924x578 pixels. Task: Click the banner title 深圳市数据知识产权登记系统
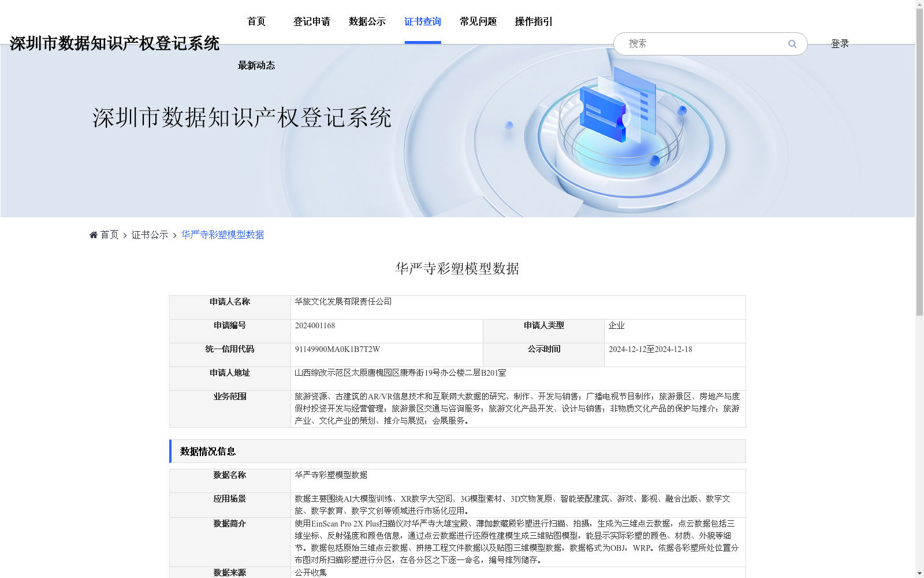click(242, 118)
